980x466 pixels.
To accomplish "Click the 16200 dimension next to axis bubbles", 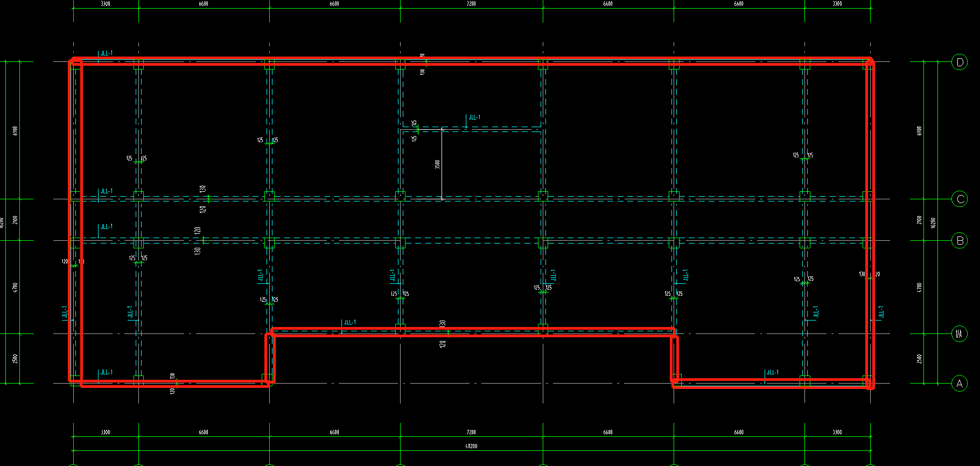I will (x=933, y=222).
